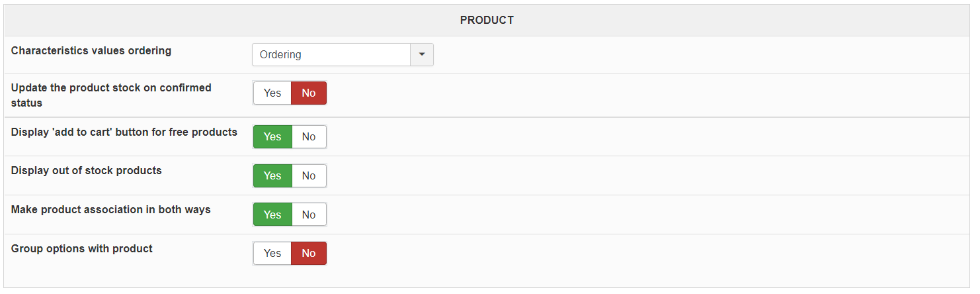Enable 'add to cart' button for free products

pyautogui.click(x=272, y=137)
